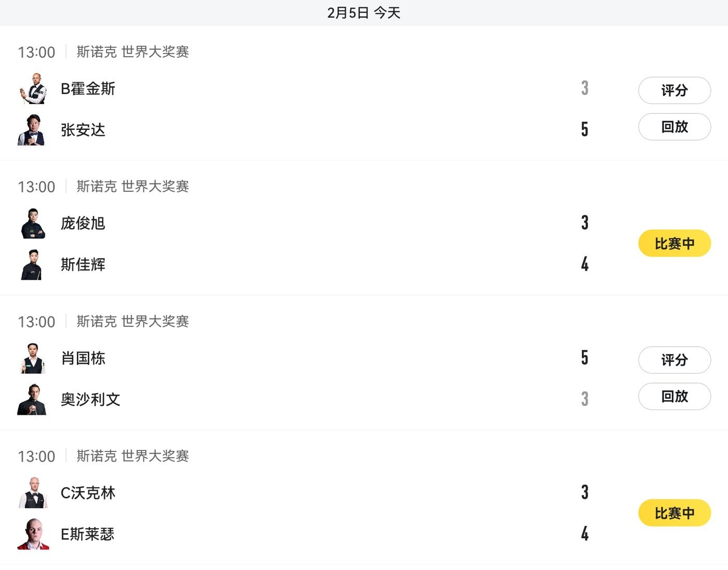The height and width of the screenshot is (570, 728).
Task: Open live 比赛中 for 庞俊旭 vs 斯佳辉
Action: click(x=674, y=243)
